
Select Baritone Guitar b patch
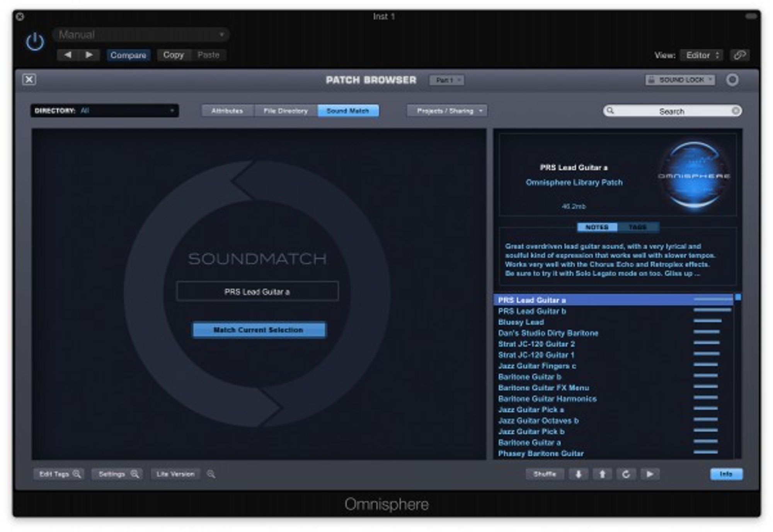point(613,377)
